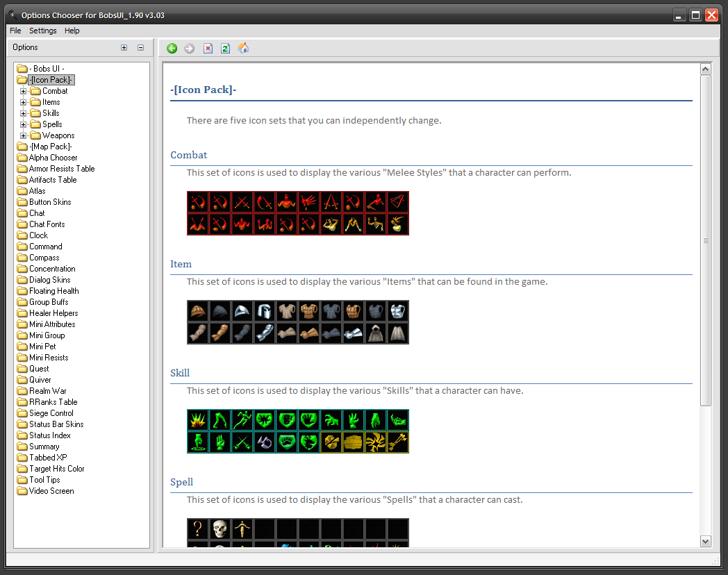Select the Mini Attributes option

click(46, 325)
